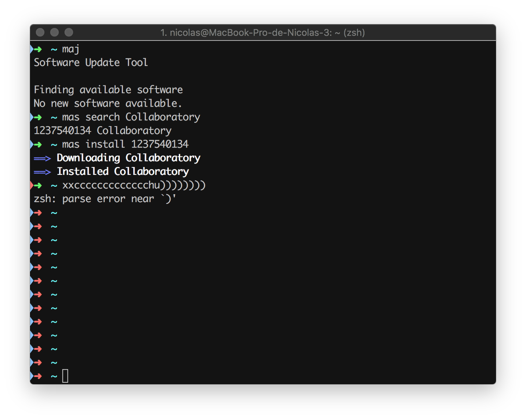
Task: Click the 'maj' command text
Action: (71, 49)
